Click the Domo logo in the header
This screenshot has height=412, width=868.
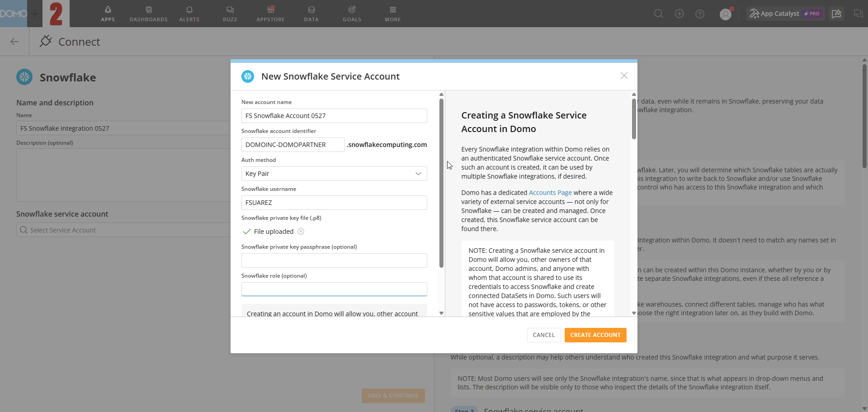point(14,14)
